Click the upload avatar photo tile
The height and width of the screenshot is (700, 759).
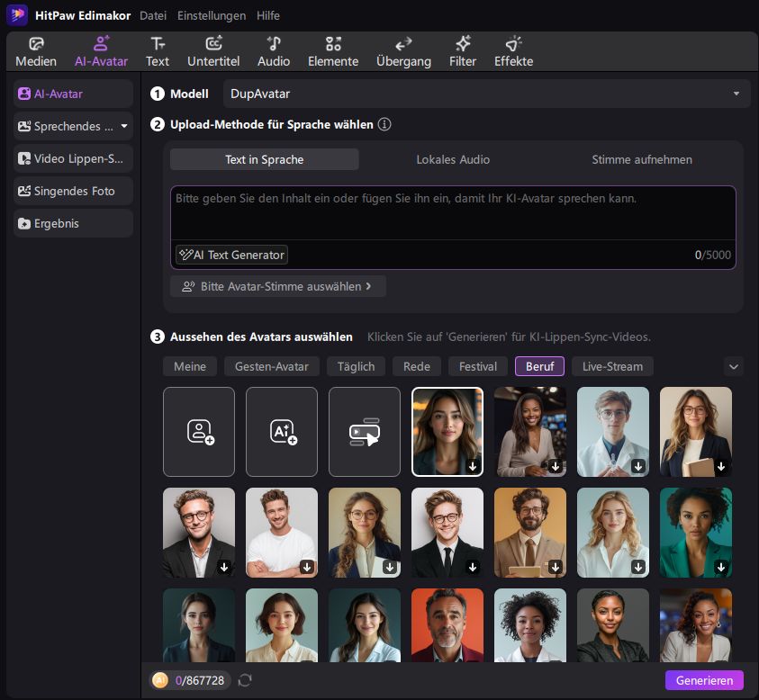click(199, 432)
